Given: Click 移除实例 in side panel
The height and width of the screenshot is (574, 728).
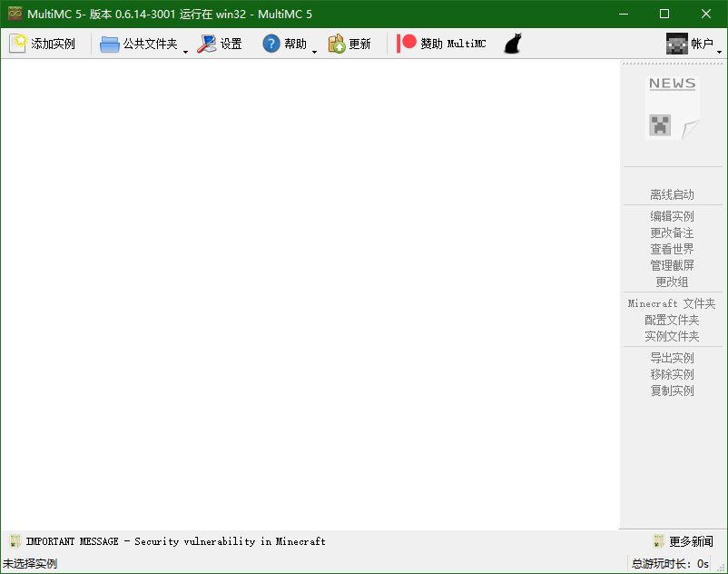Looking at the screenshot, I should coord(672,374).
